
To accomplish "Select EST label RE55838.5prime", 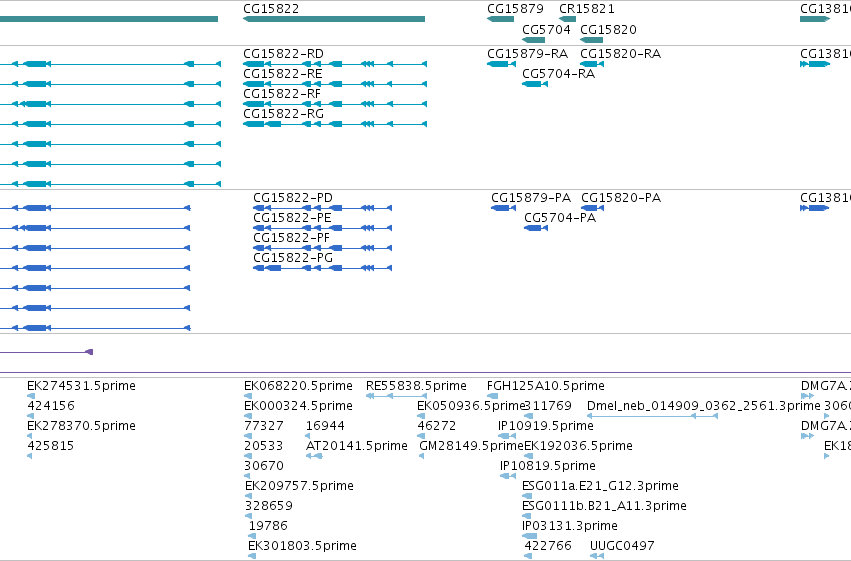I will point(416,386).
